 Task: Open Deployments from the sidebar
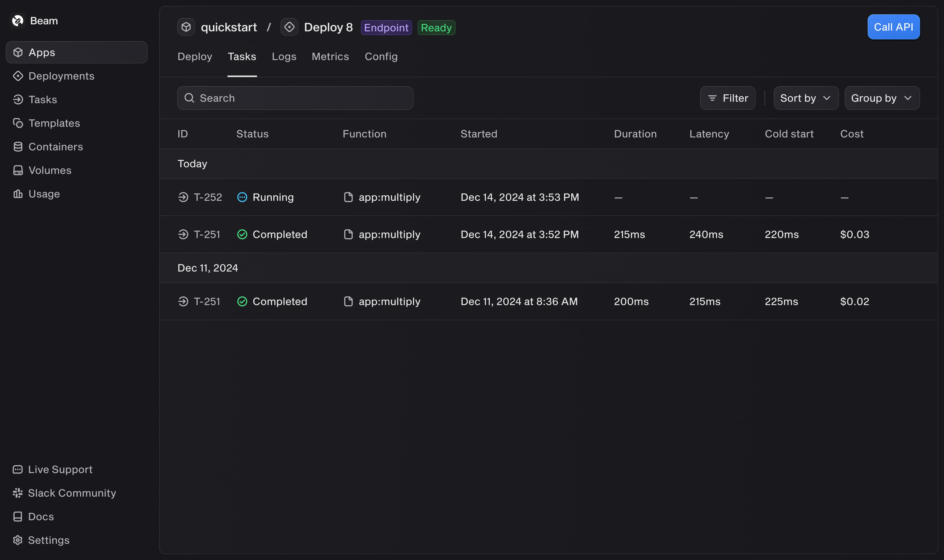(x=61, y=76)
